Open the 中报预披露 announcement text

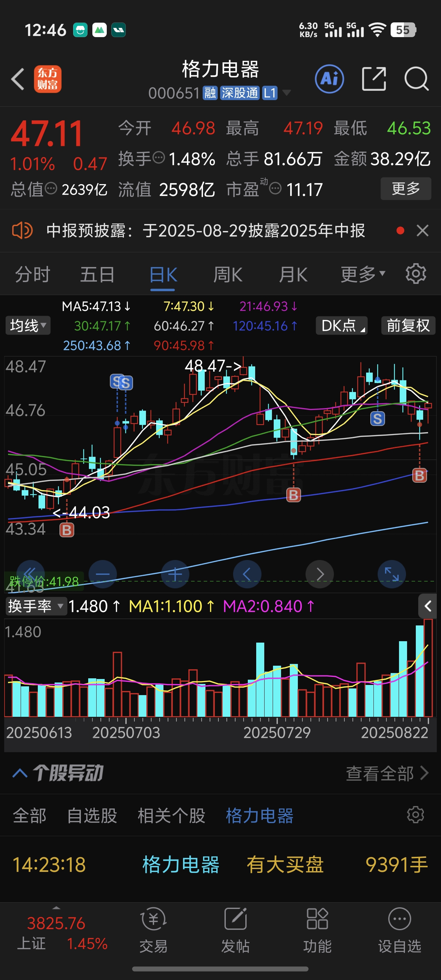click(x=205, y=231)
